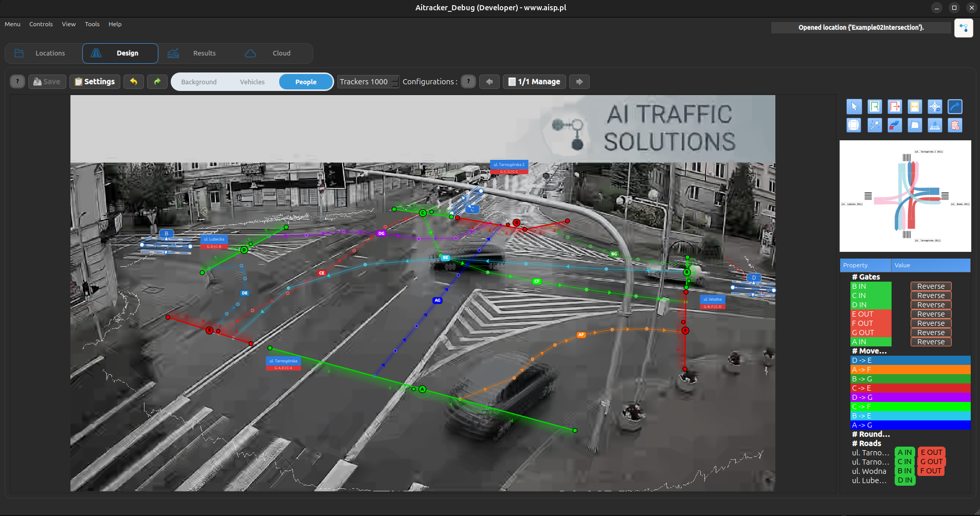Click the 1/1 Manage configurations button
The width and height of the screenshot is (980, 516).
[x=535, y=82]
